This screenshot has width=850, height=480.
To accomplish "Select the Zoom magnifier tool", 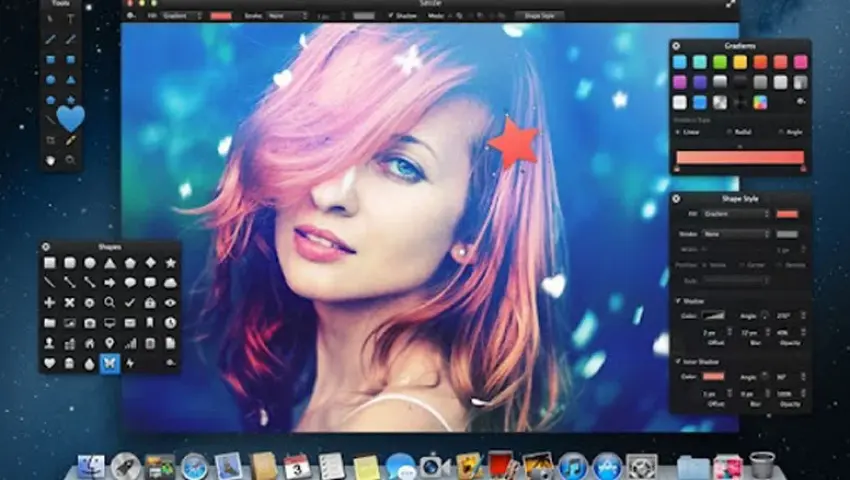I will coord(71,159).
